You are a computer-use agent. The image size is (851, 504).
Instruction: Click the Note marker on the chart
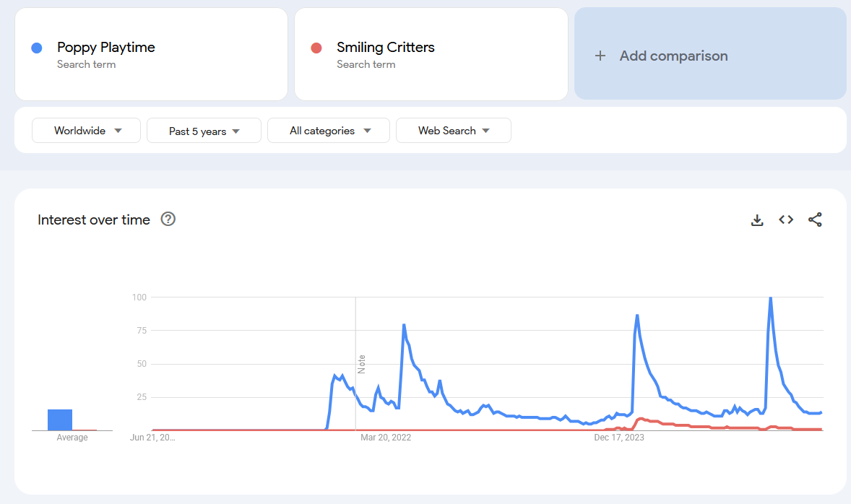(361, 364)
